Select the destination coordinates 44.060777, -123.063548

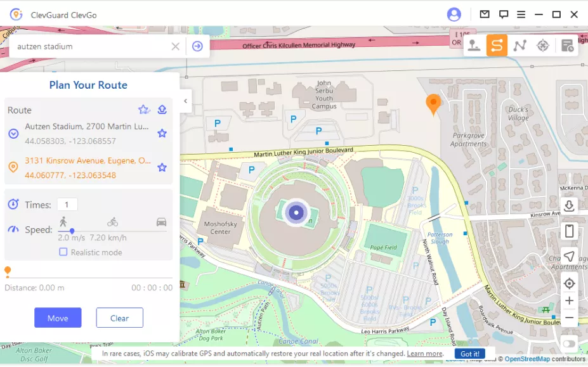pyautogui.click(x=70, y=175)
